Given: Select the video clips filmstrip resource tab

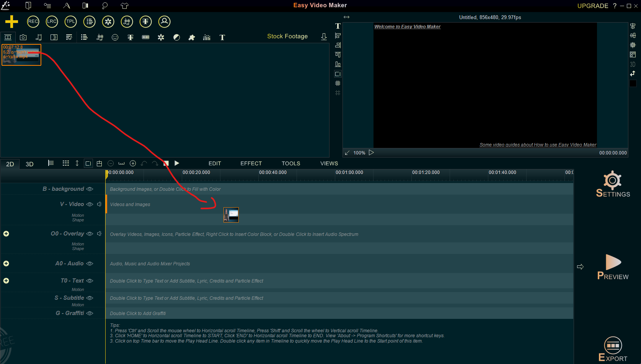Looking at the screenshot, I should [8, 37].
